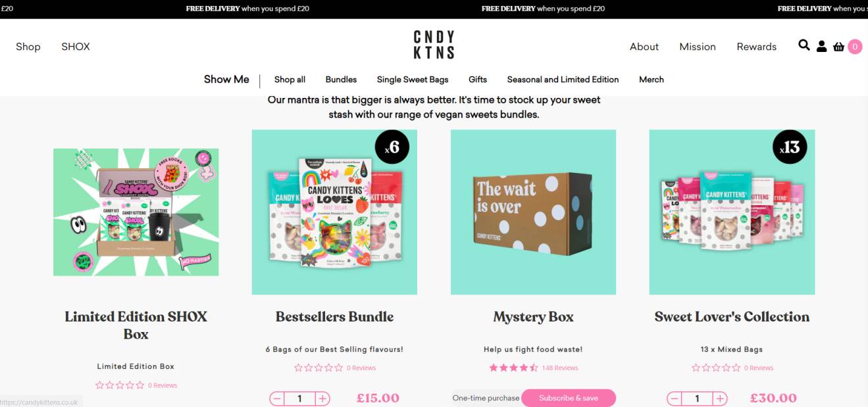Click the CNDY KTNS logo

click(434, 45)
